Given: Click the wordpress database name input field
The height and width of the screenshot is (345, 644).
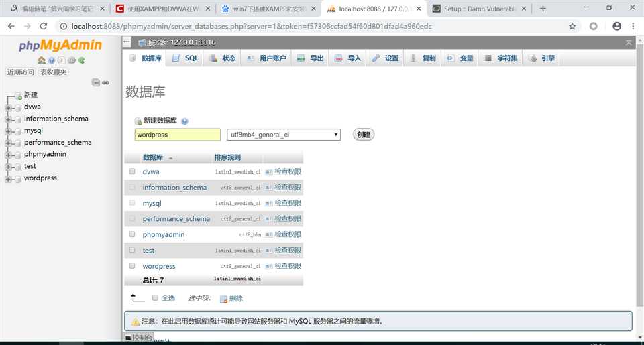Looking at the screenshot, I should point(177,135).
